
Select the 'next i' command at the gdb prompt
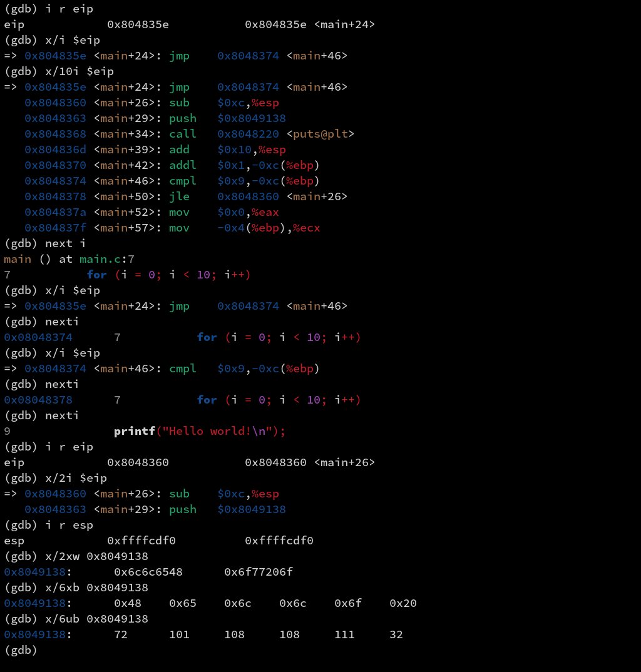(65, 243)
